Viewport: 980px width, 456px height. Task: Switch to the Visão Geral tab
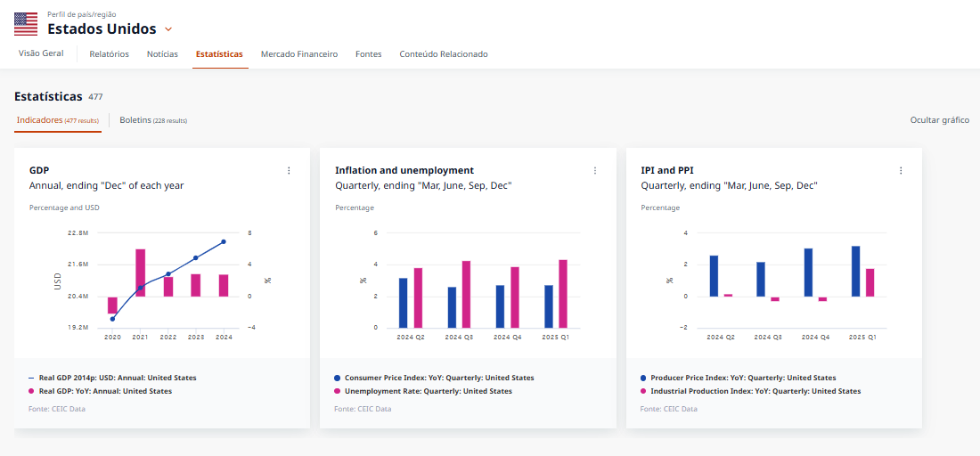point(41,53)
